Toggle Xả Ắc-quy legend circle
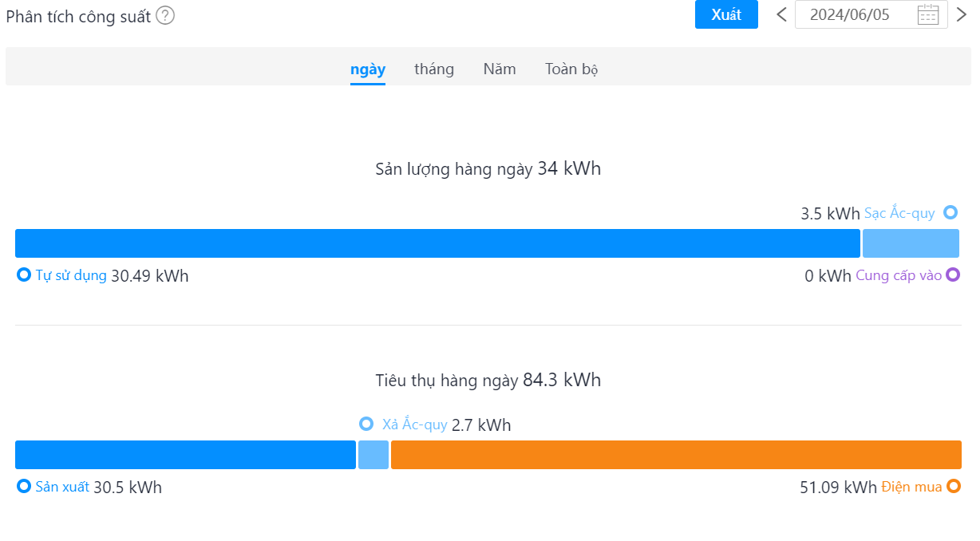 (366, 424)
